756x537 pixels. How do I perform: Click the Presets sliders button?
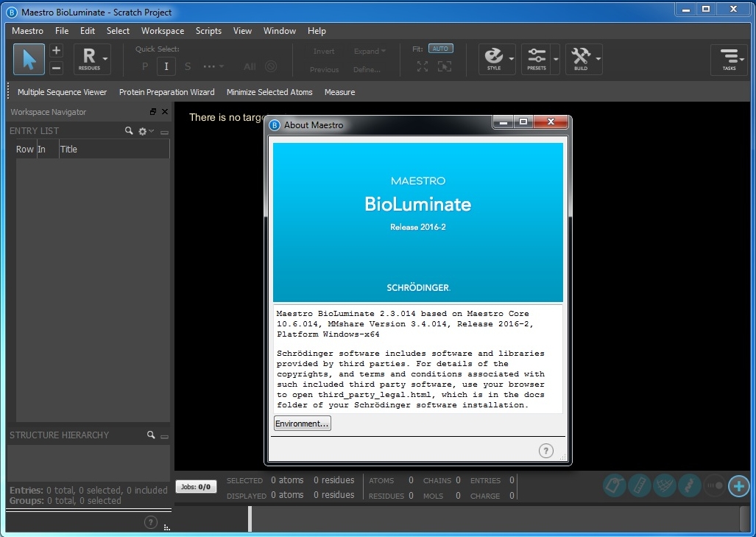coord(536,60)
